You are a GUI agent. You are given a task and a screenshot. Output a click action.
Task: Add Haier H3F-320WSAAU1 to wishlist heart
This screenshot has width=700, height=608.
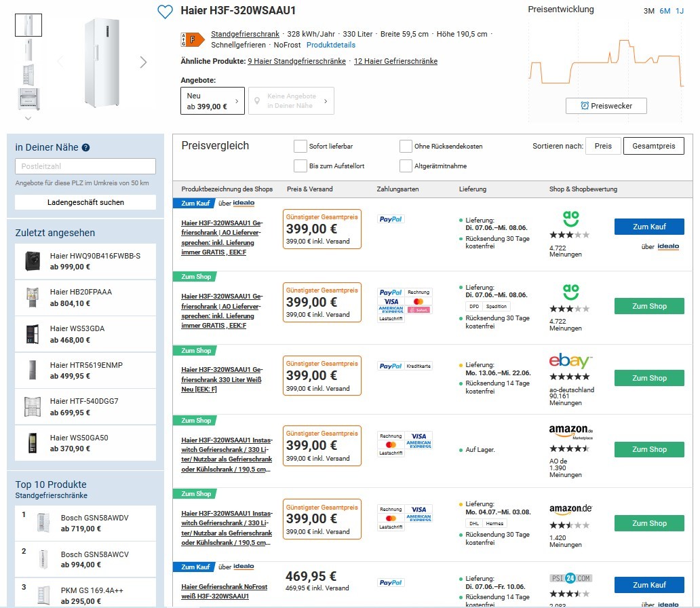pos(166,12)
